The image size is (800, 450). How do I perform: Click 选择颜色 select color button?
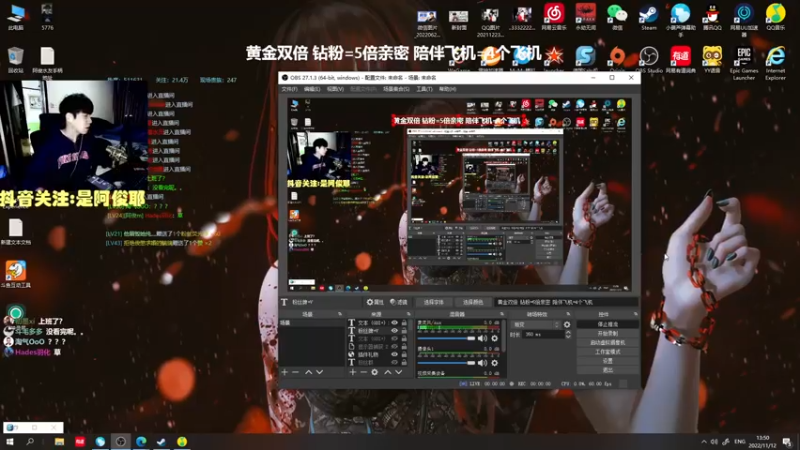pyautogui.click(x=472, y=302)
